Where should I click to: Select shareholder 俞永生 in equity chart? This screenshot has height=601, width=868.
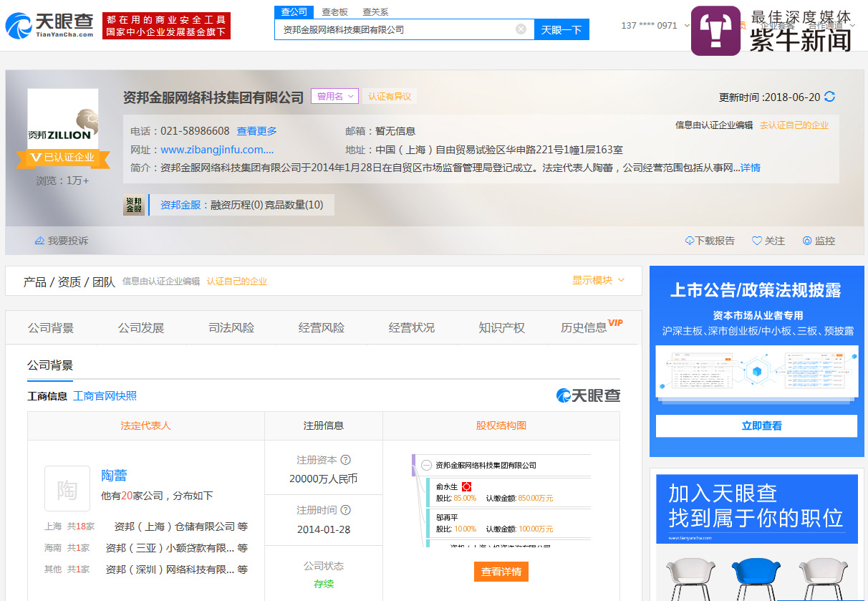tap(447, 486)
